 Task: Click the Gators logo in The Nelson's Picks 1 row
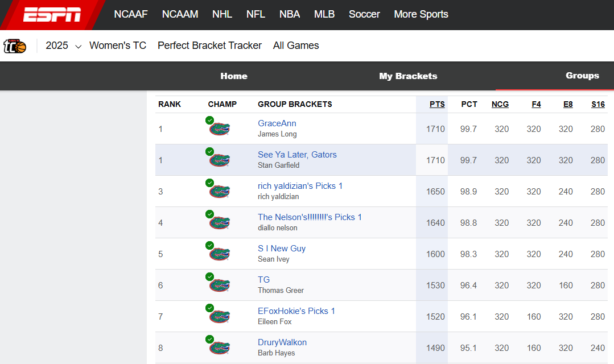point(219,223)
